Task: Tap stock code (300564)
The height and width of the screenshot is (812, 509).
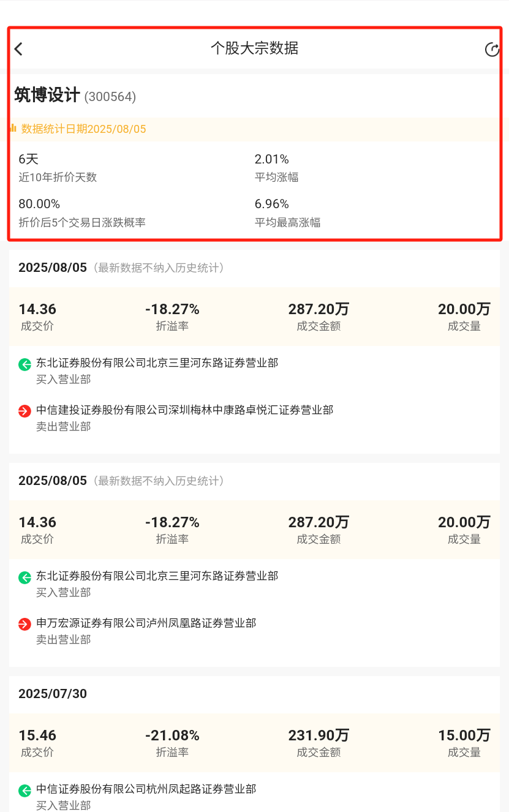Action: (110, 97)
